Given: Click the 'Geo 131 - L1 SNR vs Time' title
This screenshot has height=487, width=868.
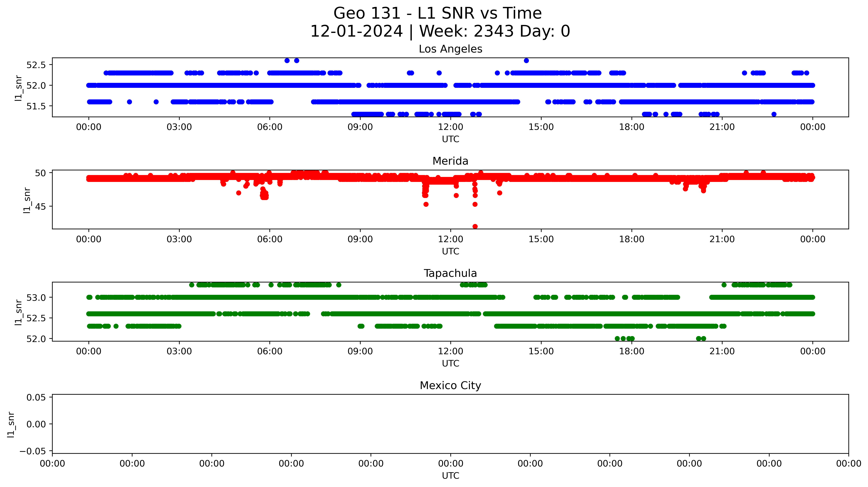Looking at the screenshot, I should point(437,13).
